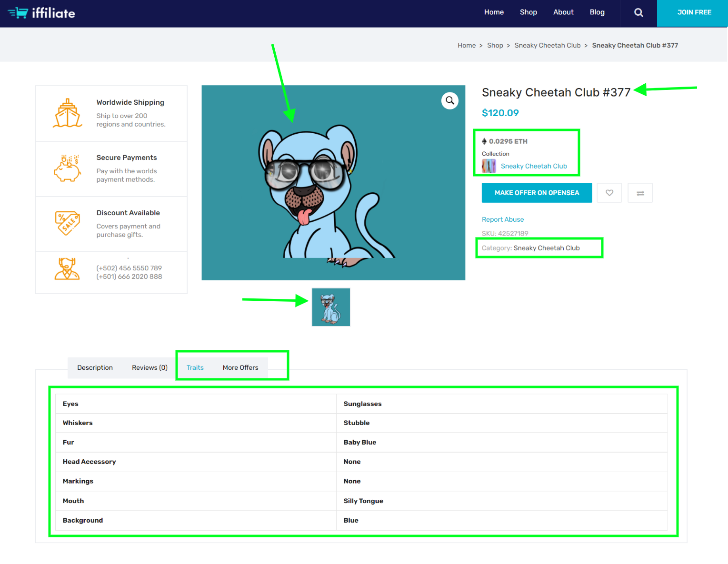Click the 0.0295 ETH price text

point(508,141)
